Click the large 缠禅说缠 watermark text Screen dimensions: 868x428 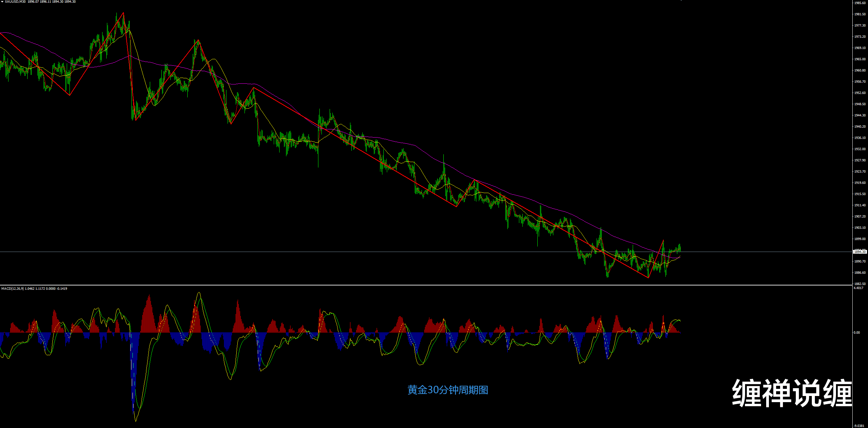(x=792, y=393)
